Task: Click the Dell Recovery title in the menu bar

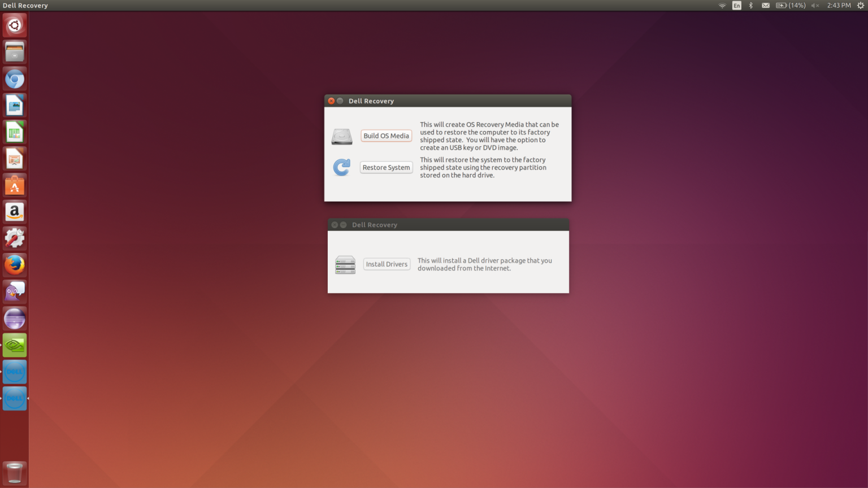Action: click(24, 5)
